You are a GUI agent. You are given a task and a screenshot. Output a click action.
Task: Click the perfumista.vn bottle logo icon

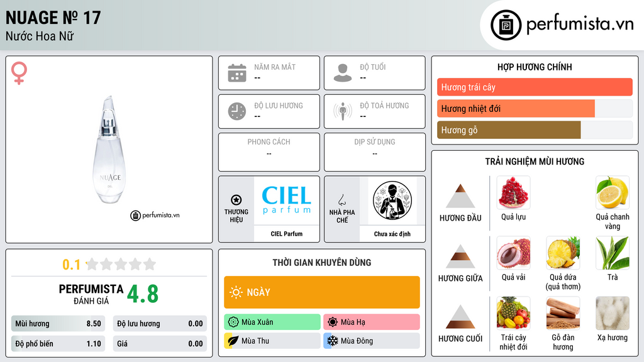pyautogui.click(x=506, y=25)
